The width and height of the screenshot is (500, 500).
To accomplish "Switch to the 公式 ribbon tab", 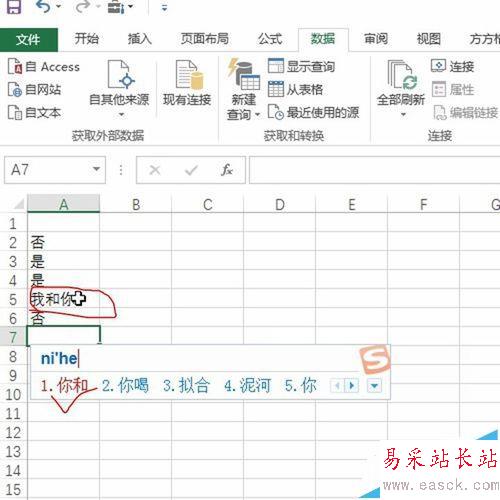I will [270, 39].
